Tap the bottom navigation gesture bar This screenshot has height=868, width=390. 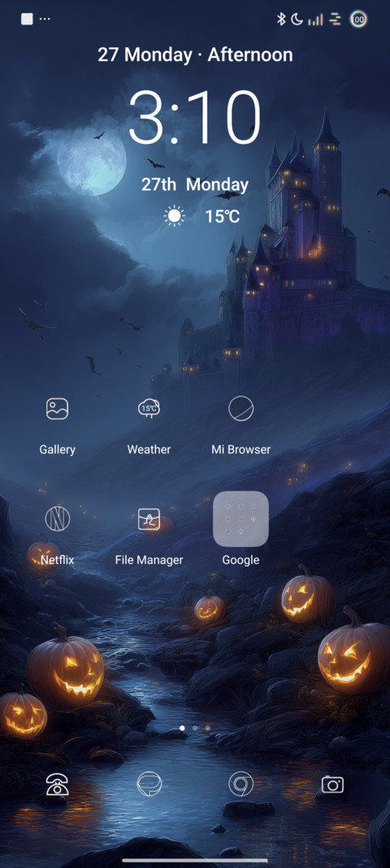click(195, 861)
